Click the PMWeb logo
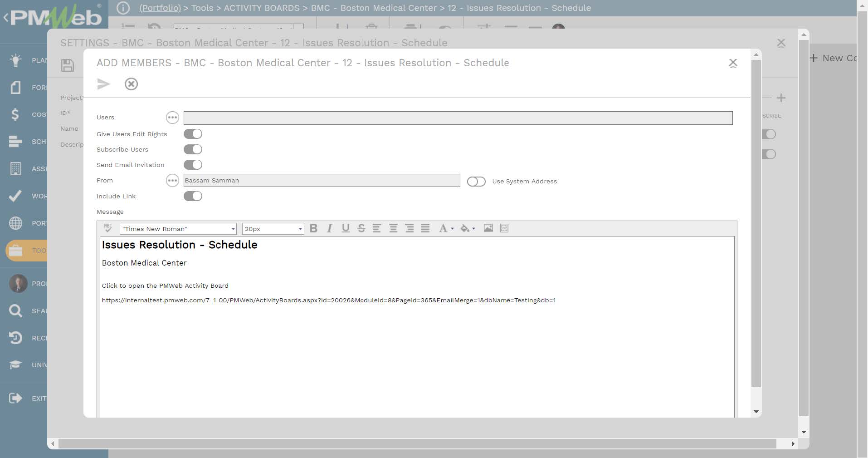Image resolution: width=868 pixels, height=458 pixels. point(56,17)
